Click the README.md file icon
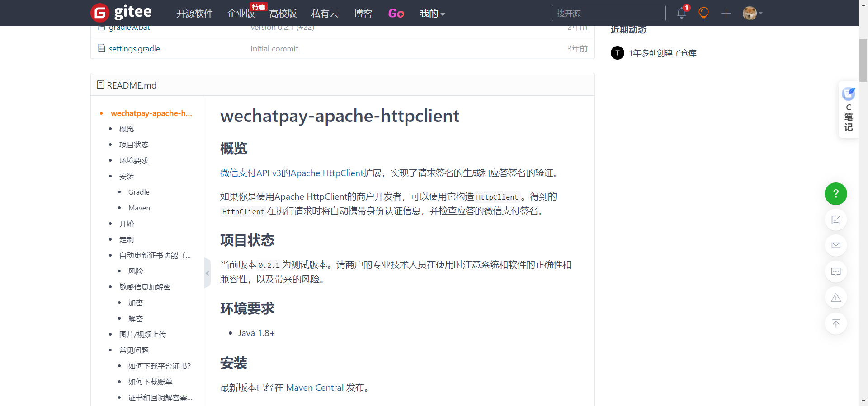Viewport: 868px width, 406px height. point(100,85)
